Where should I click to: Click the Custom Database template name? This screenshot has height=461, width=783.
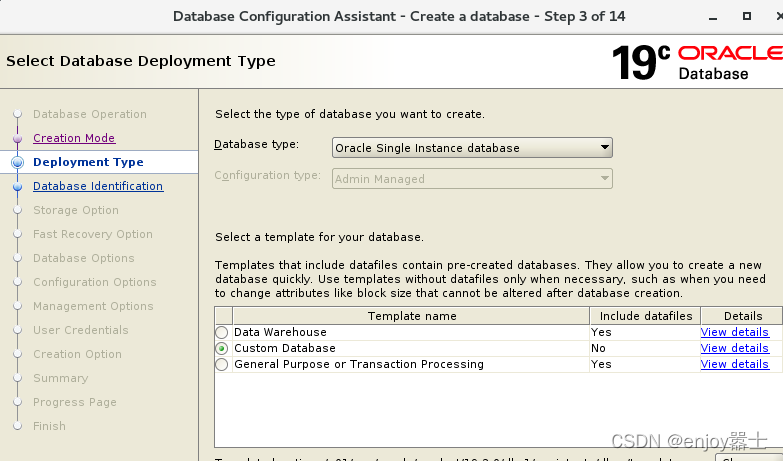pyautogui.click(x=285, y=348)
